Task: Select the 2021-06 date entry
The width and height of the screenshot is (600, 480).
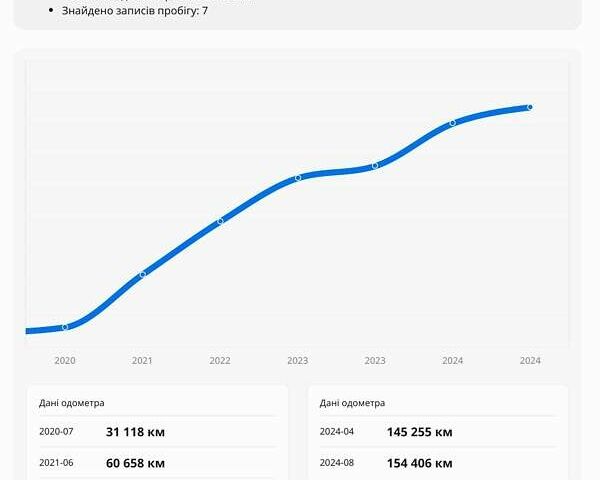Action: [56, 463]
